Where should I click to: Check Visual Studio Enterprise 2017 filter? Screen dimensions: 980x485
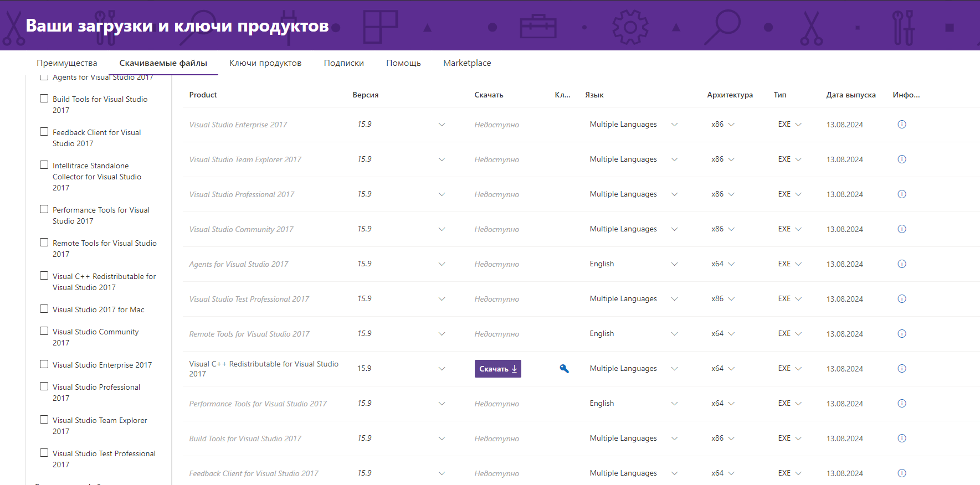point(44,364)
